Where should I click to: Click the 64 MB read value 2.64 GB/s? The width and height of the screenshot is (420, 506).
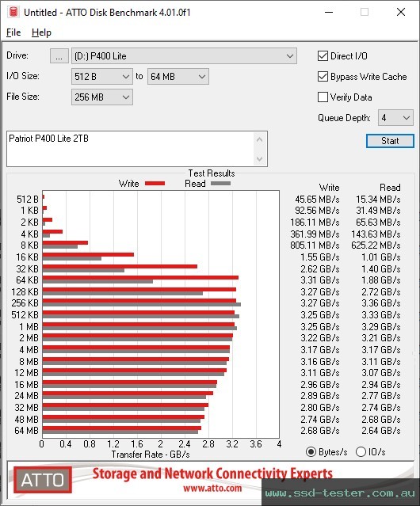[x=381, y=431]
